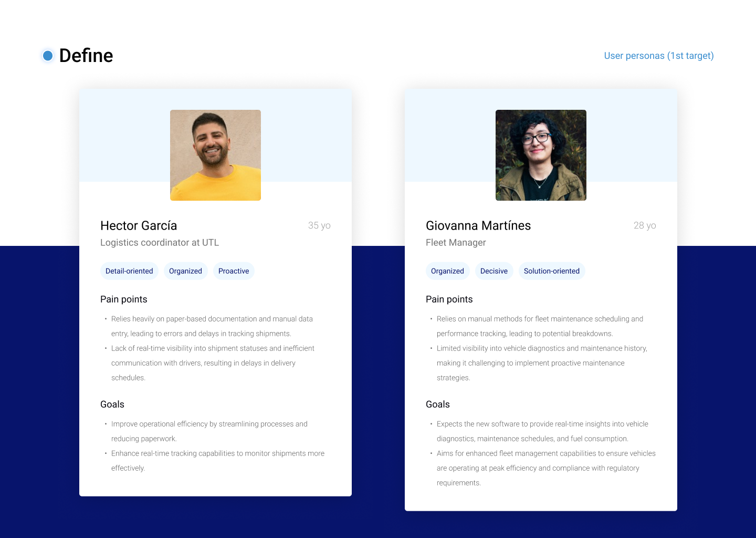Select the Proactive trait tag
Screen dimensions: 756x538
click(x=234, y=271)
